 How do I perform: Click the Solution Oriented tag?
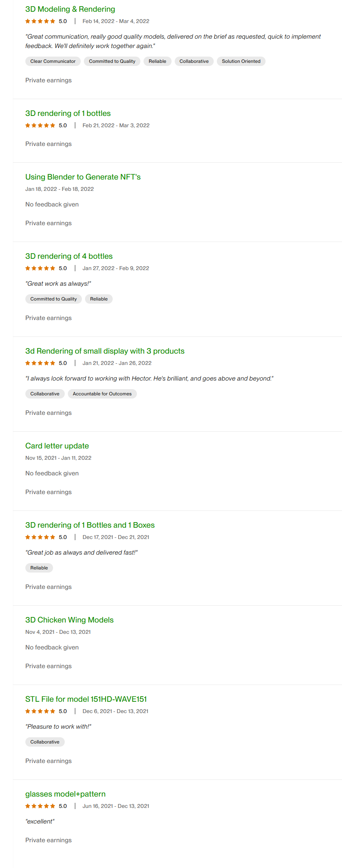[x=241, y=61]
